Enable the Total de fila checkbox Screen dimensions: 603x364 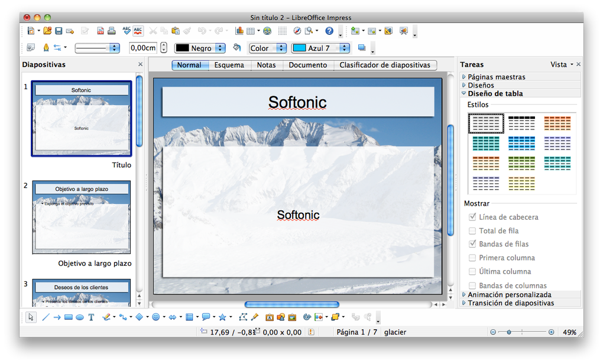472,230
